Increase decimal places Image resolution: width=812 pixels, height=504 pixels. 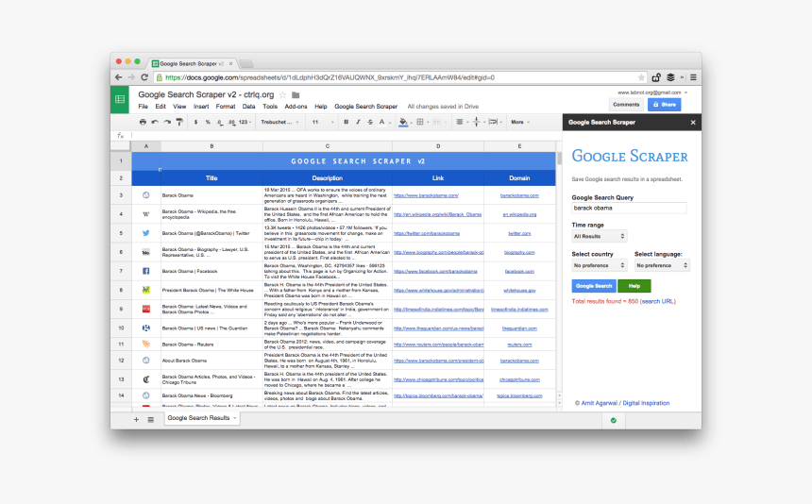231,122
